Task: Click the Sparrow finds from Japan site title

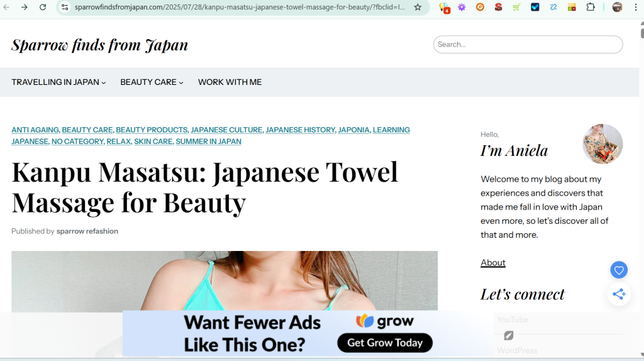Action: click(99, 45)
